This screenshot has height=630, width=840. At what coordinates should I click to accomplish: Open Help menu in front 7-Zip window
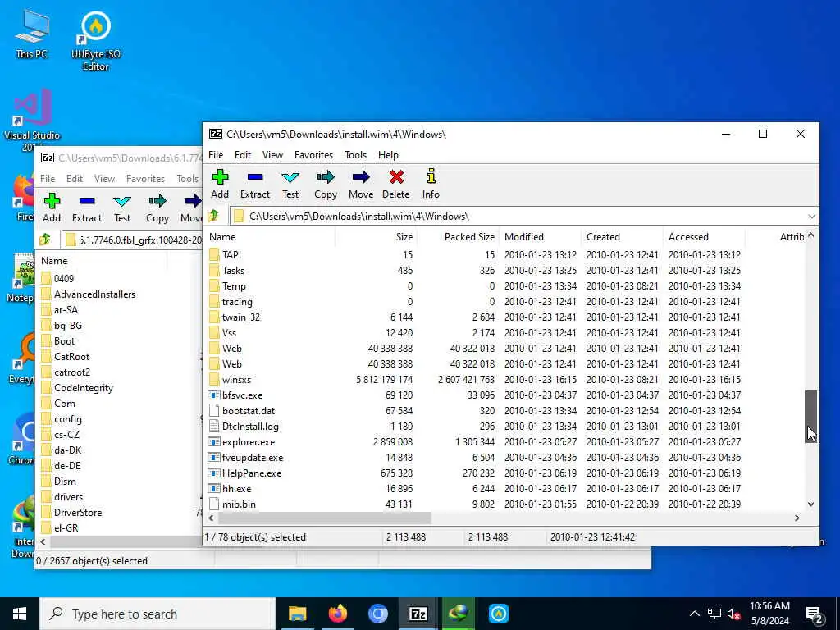[x=388, y=155]
